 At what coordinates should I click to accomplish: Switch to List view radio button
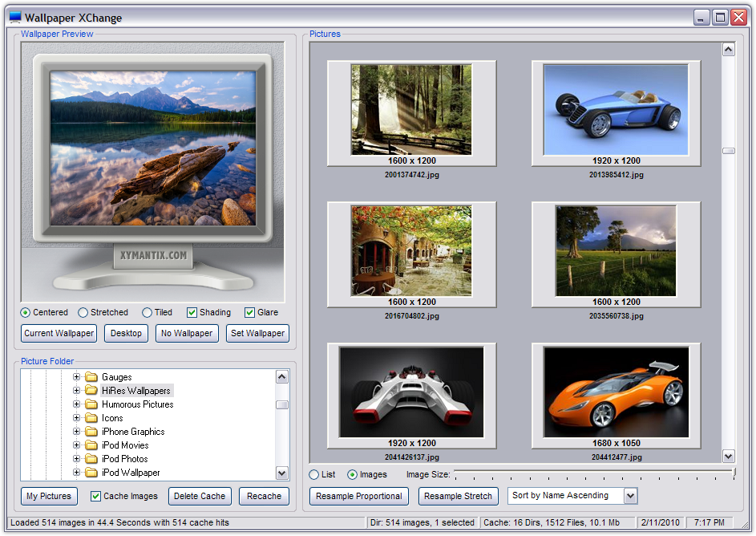click(x=314, y=475)
